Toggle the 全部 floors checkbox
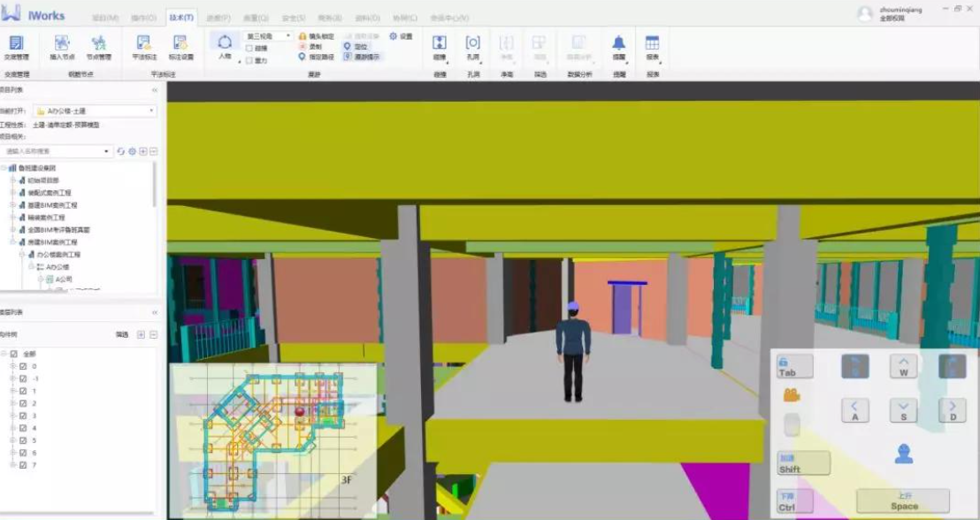Screen dimensions: 980x520 (x=14, y=354)
